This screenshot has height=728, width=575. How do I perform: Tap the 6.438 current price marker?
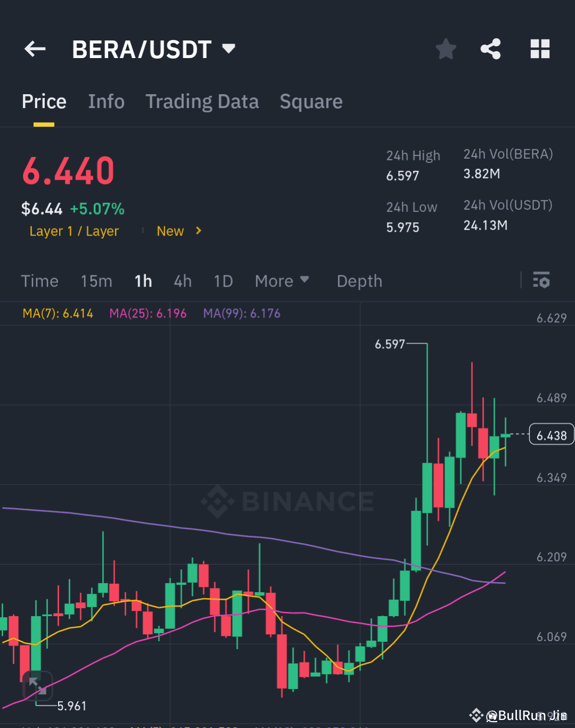click(552, 435)
